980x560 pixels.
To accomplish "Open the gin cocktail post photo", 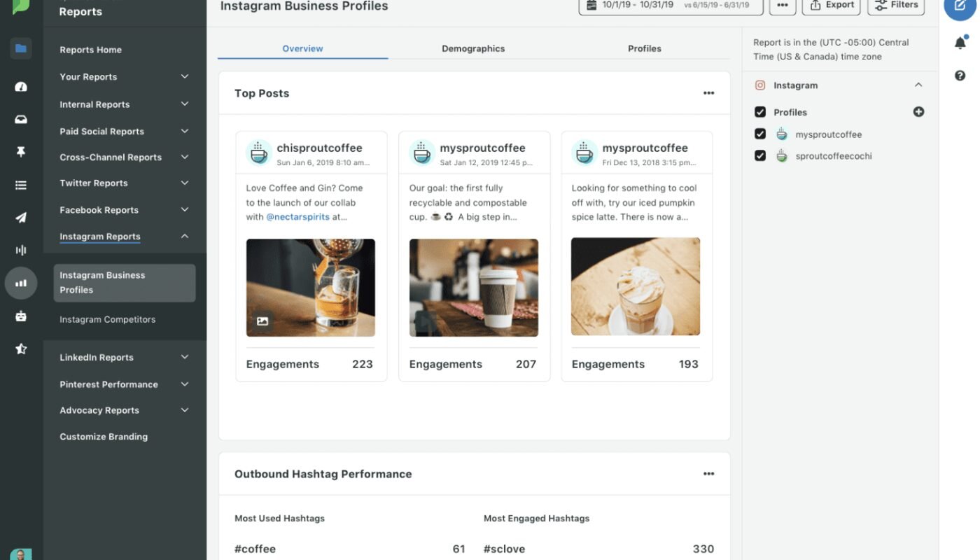I will [310, 288].
